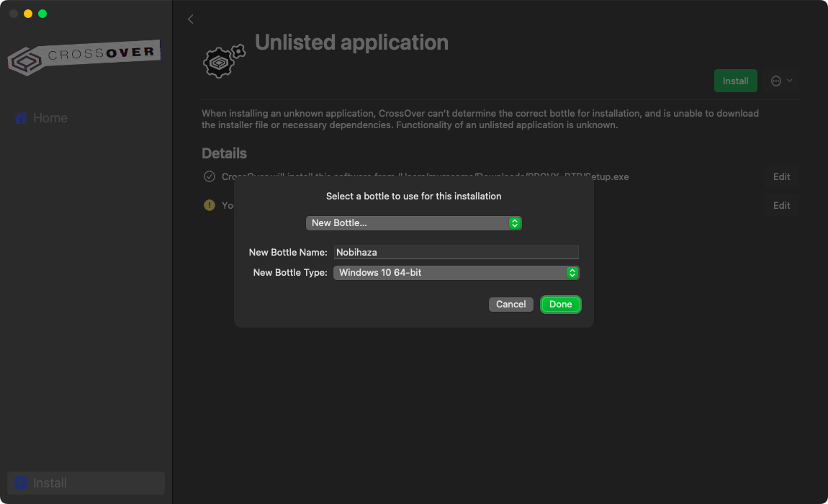Close the CrossOver window
The width and height of the screenshot is (828, 504).
click(14, 14)
